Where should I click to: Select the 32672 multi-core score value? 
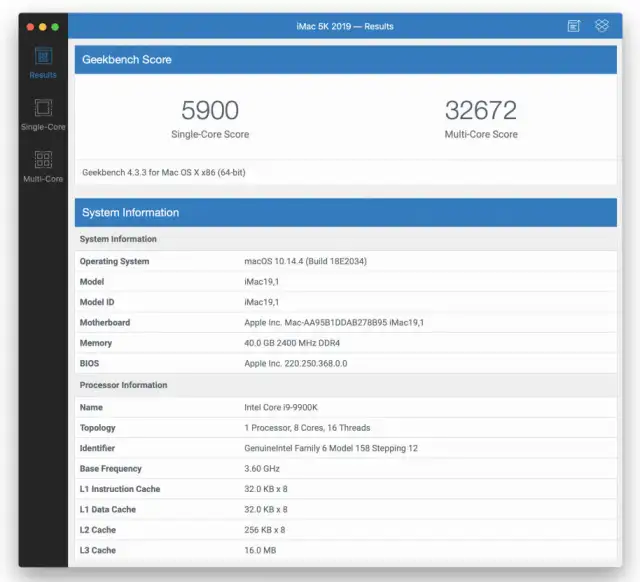click(481, 110)
